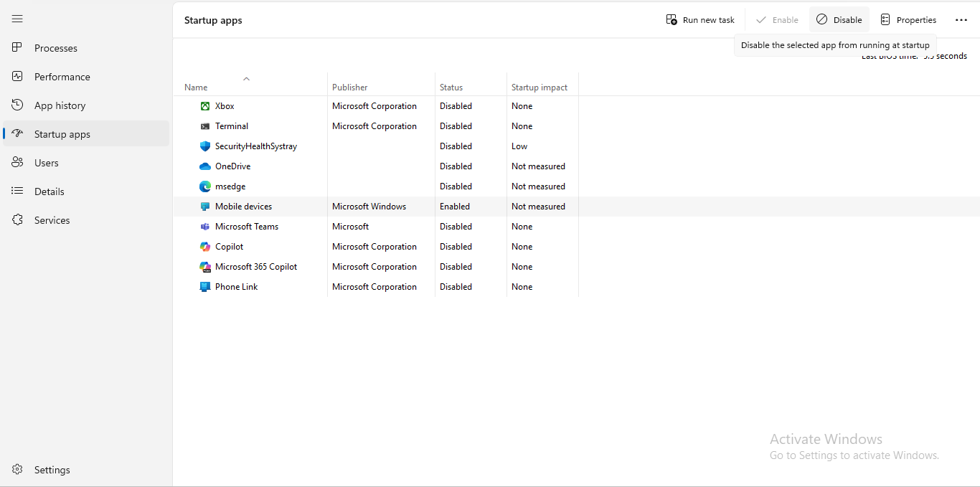Switch to the Processes tab
This screenshot has width=980, height=487.
tap(55, 48)
